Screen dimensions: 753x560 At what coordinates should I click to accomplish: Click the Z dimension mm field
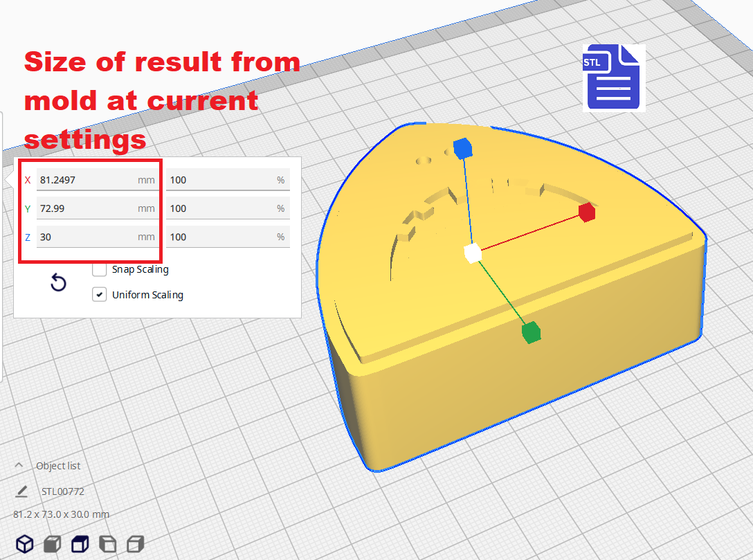tap(87, 237)
